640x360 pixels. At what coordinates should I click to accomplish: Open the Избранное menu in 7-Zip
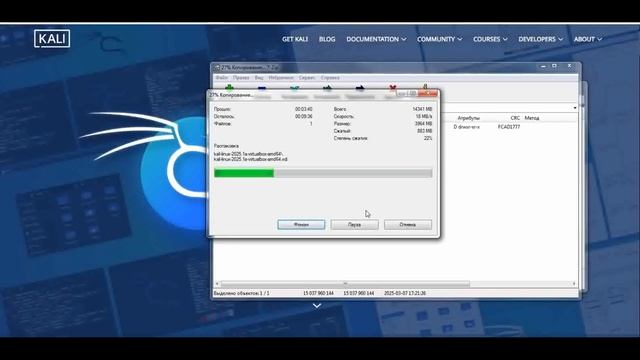281,78
